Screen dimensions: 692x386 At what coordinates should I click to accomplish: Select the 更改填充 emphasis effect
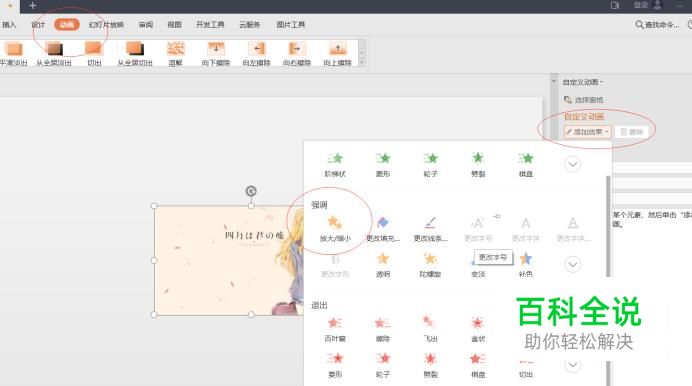point(383,229)
